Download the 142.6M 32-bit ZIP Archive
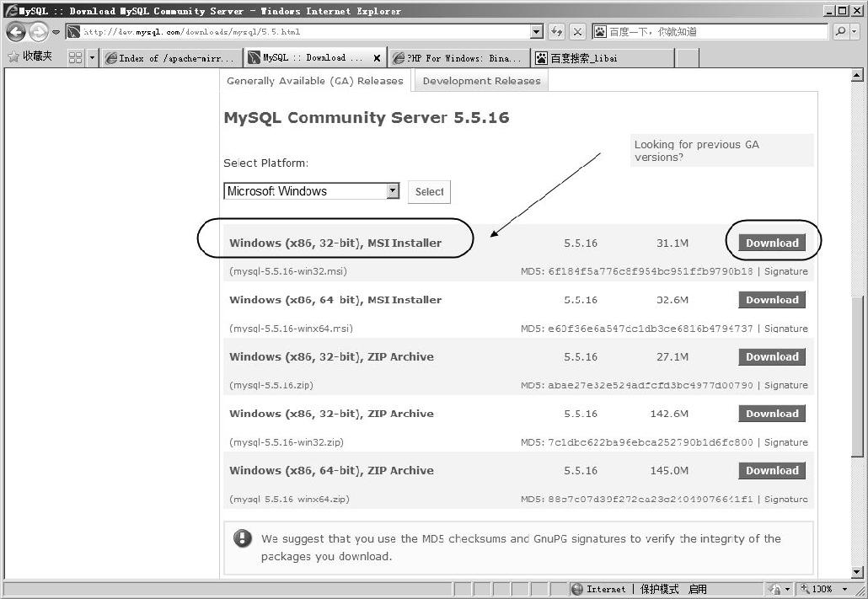 pos(772,414)
